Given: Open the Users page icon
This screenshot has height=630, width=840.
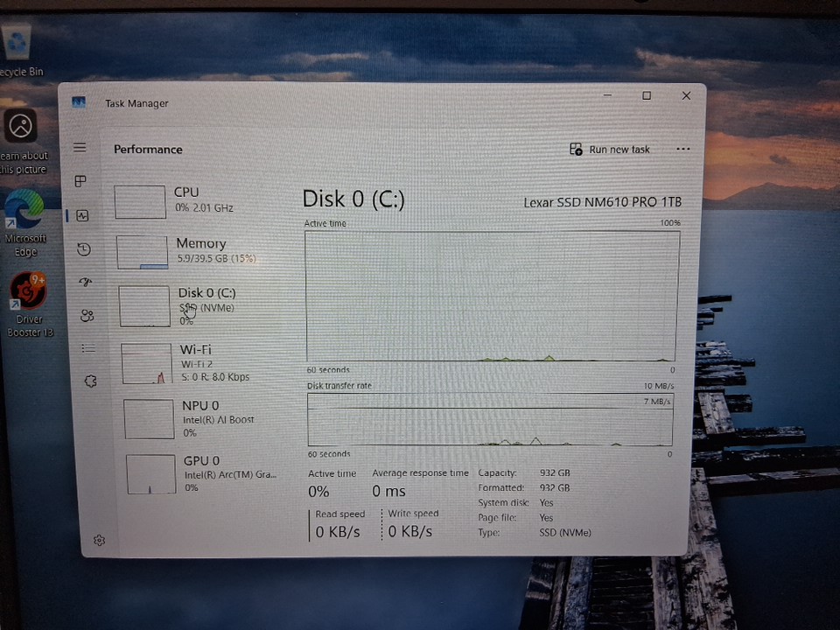Looking at the screenshot, I should click(x=87, y=315).
